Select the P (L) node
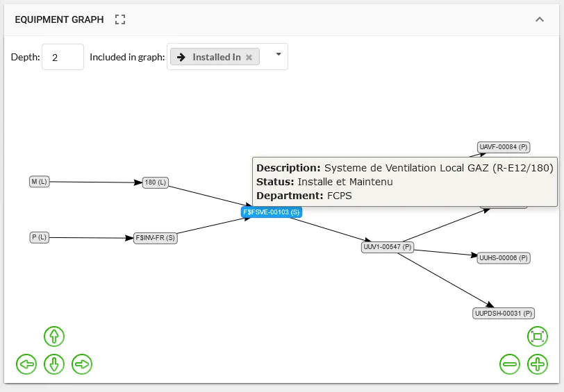Screen dimensions: 564x392 39,237
